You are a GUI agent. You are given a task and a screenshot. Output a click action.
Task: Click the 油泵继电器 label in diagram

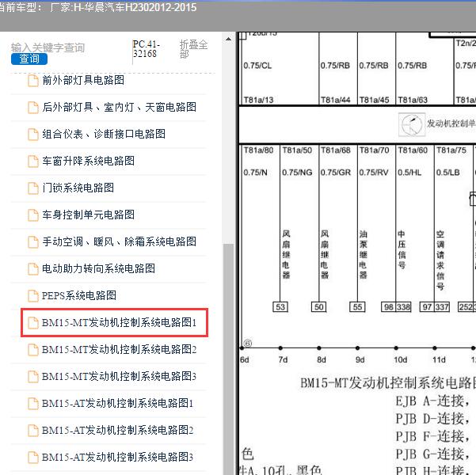pos(363,255)
